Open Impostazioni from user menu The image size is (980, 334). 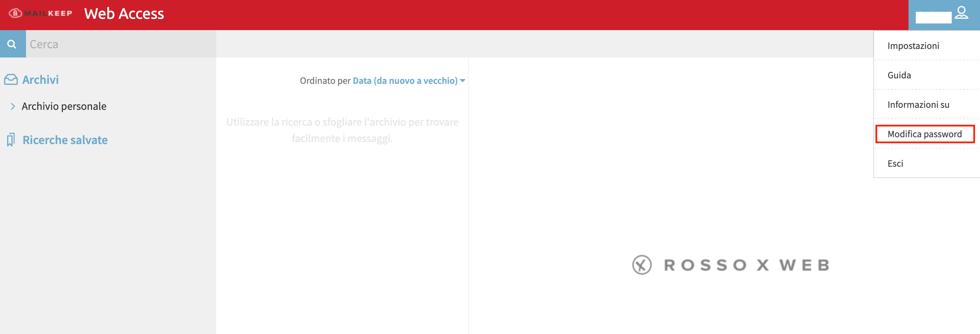pyautogui.click(x=926, y=46)
